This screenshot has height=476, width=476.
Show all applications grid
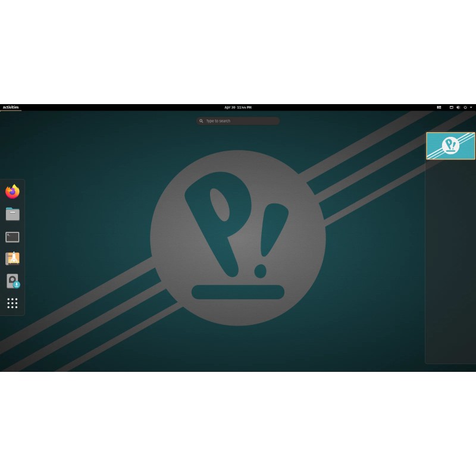[12, 303]
